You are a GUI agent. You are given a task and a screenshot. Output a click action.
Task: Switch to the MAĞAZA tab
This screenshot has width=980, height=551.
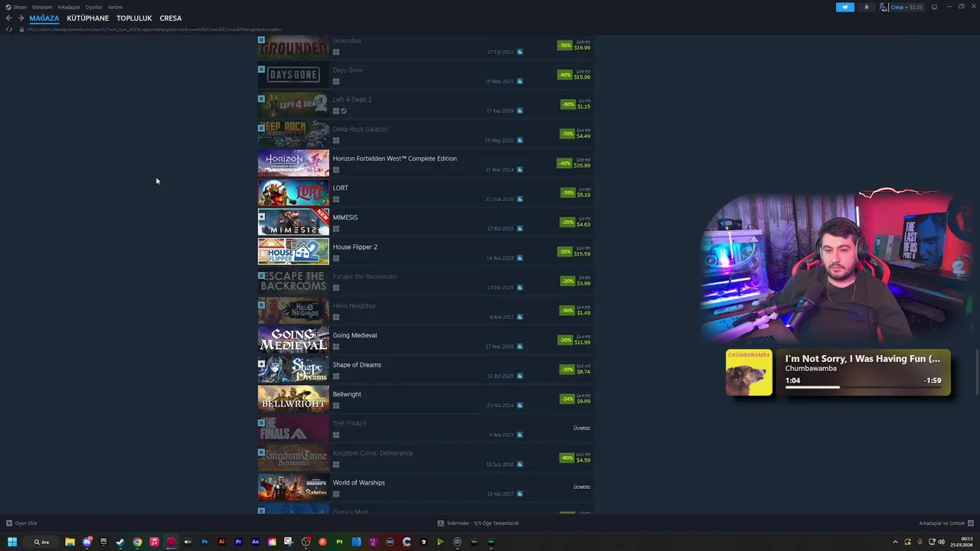pyautogui.click(x=44, y=18)
